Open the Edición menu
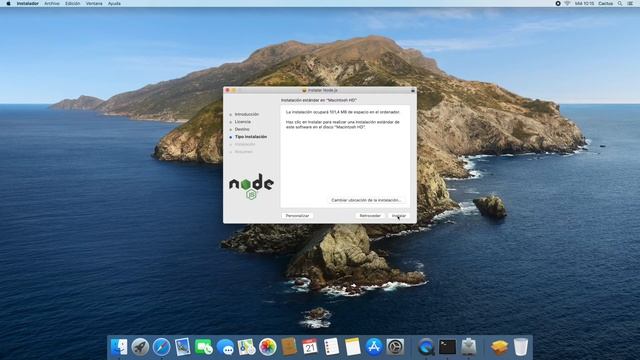Screen dimensions: 640x360 73,3
